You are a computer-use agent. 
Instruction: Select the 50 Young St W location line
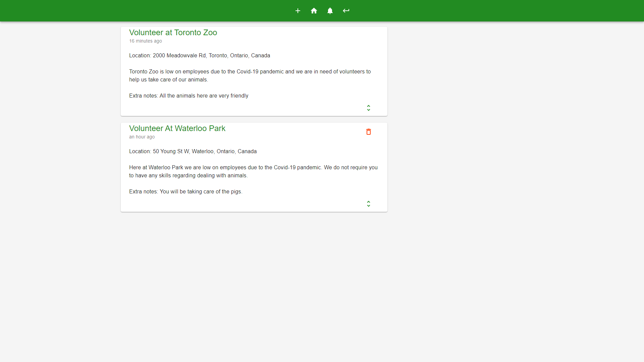(193, 152)
